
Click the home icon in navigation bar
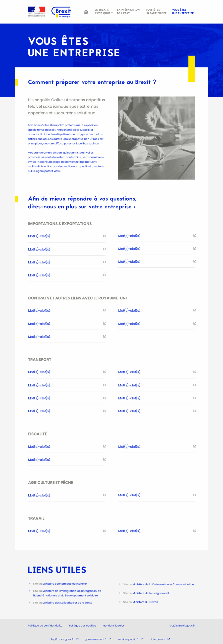(86, 12)
